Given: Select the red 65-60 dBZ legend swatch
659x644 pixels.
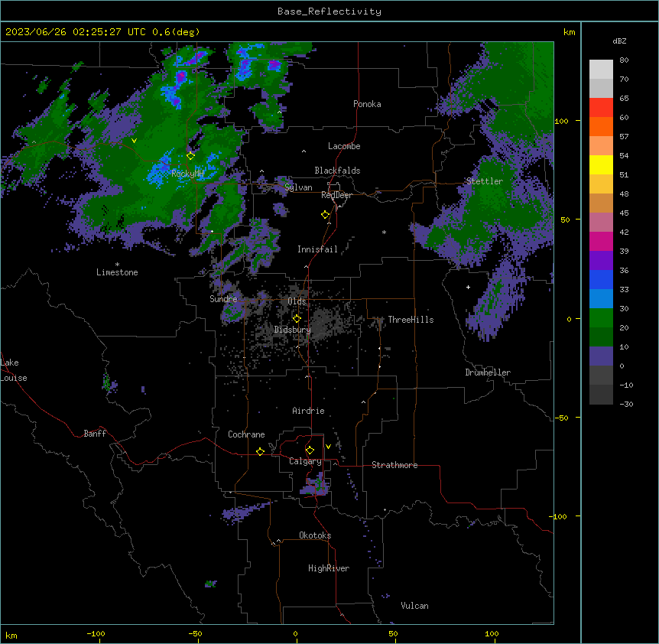Looking at the screenshot, I should coord(601,108).
